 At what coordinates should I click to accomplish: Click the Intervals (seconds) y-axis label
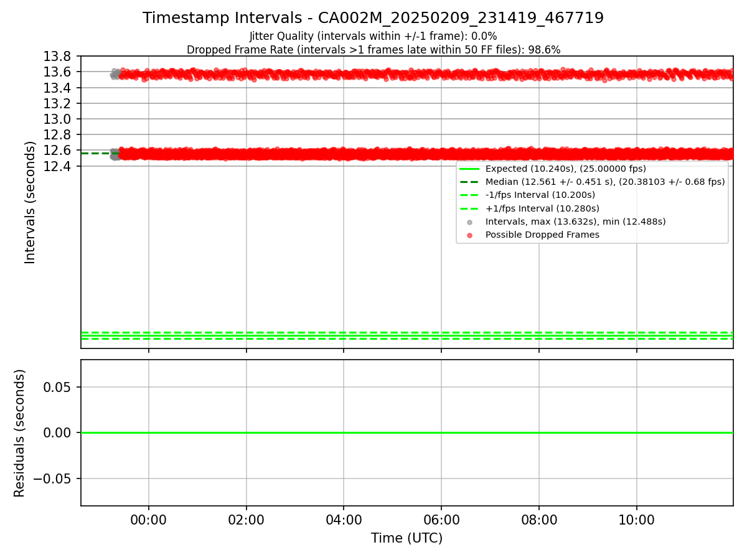tap(30, 202)
